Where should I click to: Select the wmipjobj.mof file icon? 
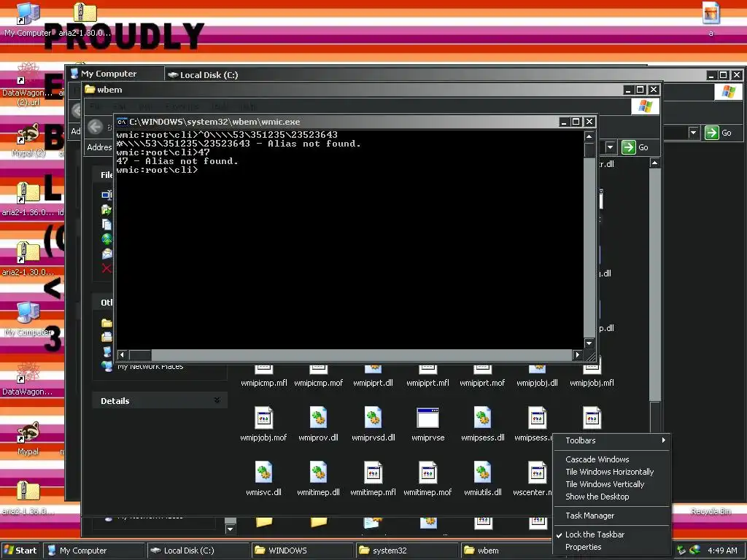pyautogui.click(x=263, y=418)
